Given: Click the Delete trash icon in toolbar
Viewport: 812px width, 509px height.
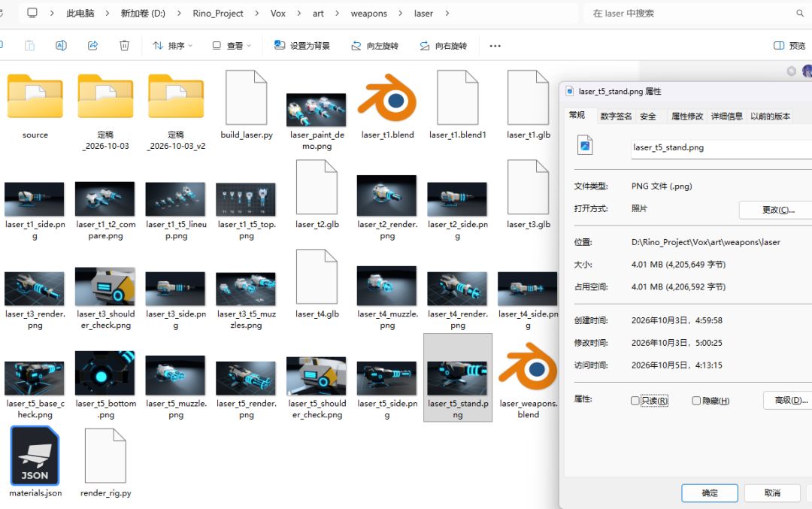Looking at the screenshot, I should coord(124,46).
